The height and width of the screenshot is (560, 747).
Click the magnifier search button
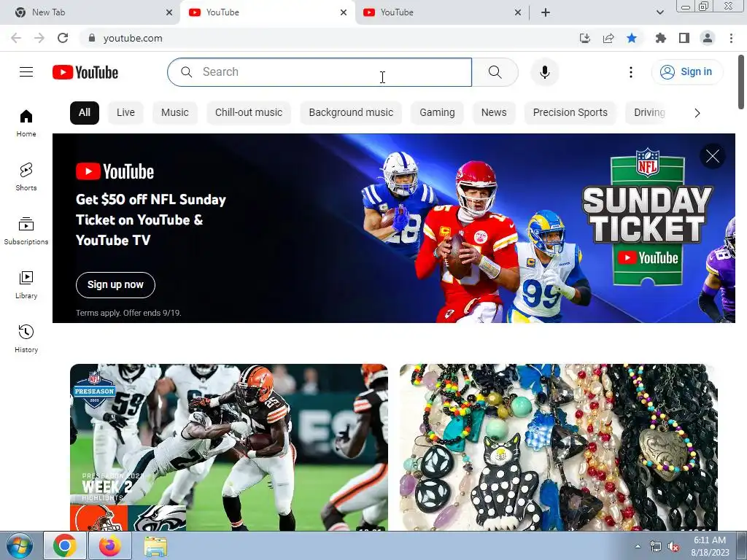[x=495, y=72]
